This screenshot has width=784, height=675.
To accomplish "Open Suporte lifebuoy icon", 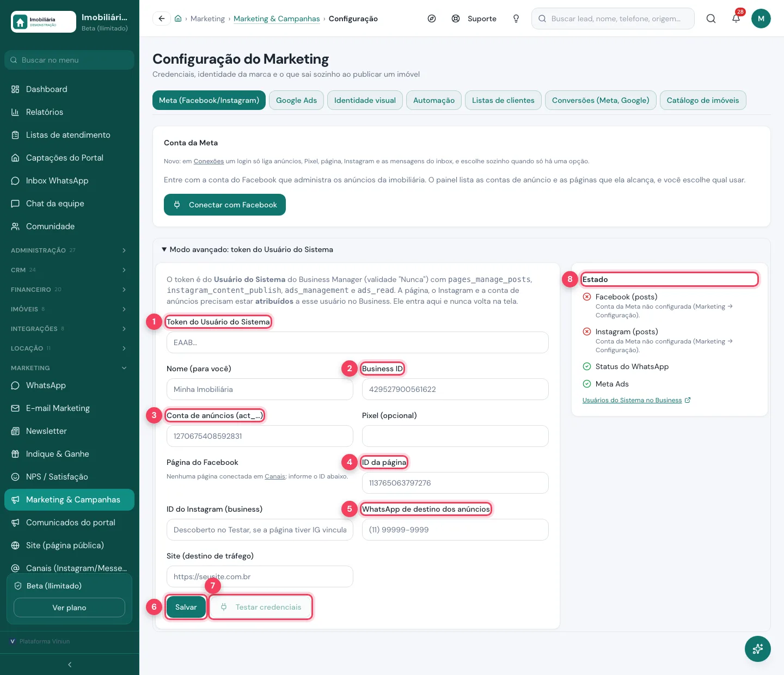I will [456, 19].
